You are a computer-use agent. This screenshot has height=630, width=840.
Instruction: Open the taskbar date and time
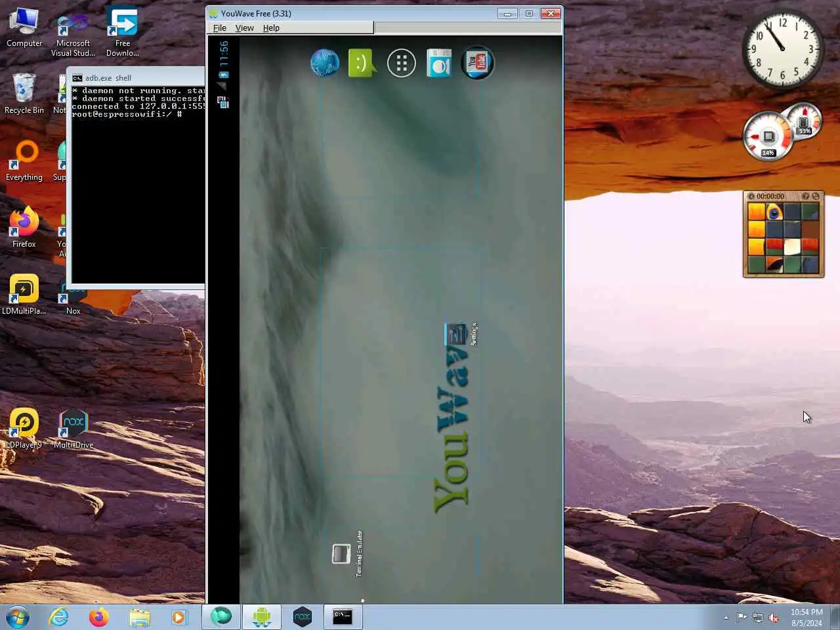point(807,618)
